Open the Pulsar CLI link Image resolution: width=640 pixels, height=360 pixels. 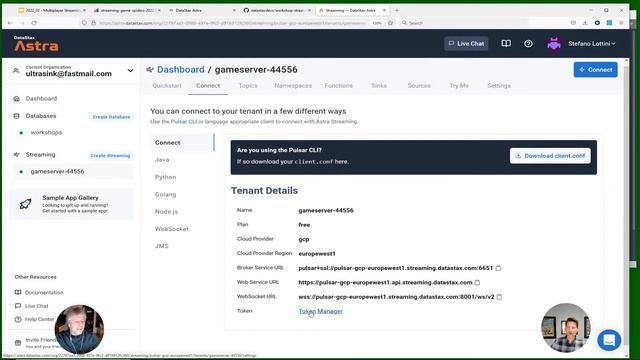pyautogui.click(x=184, y=122)
